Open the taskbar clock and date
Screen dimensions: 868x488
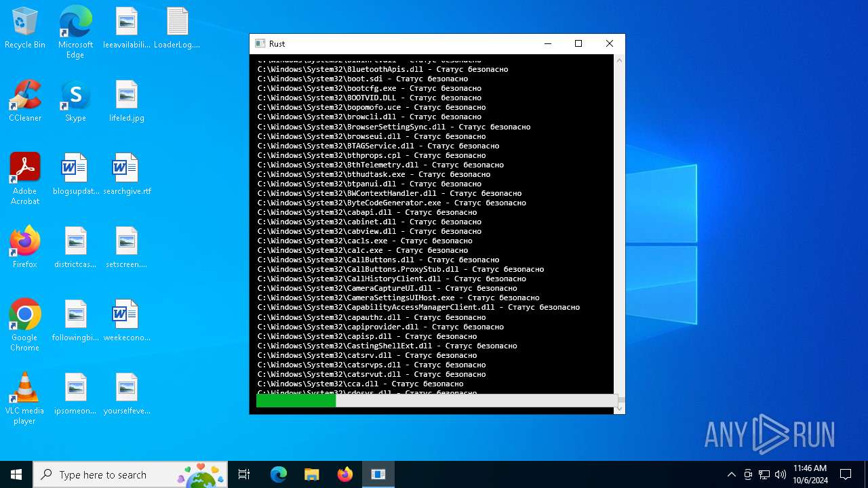tap(810, 474)
